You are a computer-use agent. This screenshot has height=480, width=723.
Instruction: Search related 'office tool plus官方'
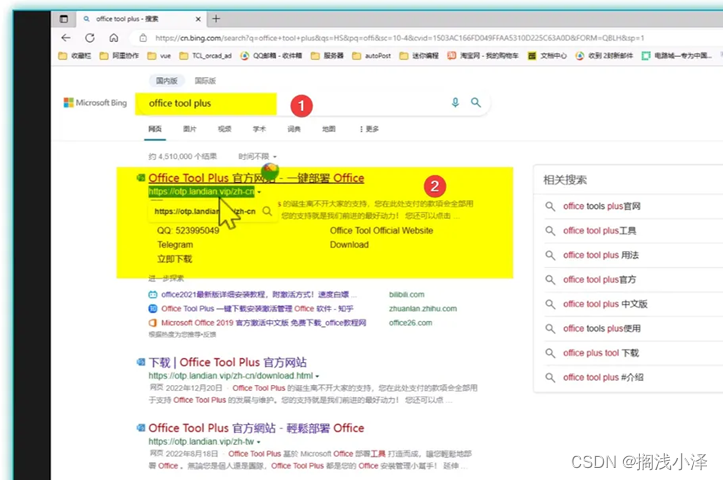point(599,279)
